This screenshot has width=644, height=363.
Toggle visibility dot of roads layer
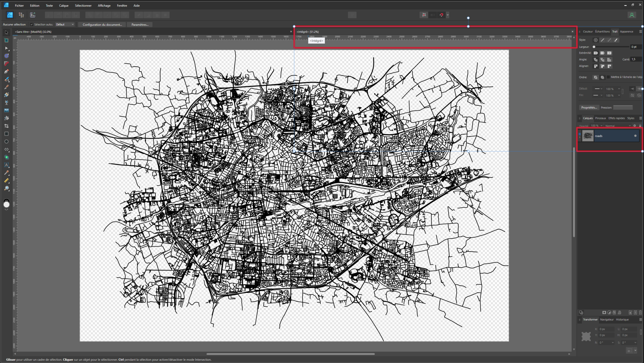(635, 136)
